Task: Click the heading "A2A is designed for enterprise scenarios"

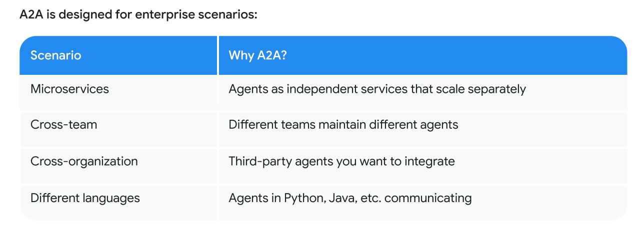Action: [138, 14]
